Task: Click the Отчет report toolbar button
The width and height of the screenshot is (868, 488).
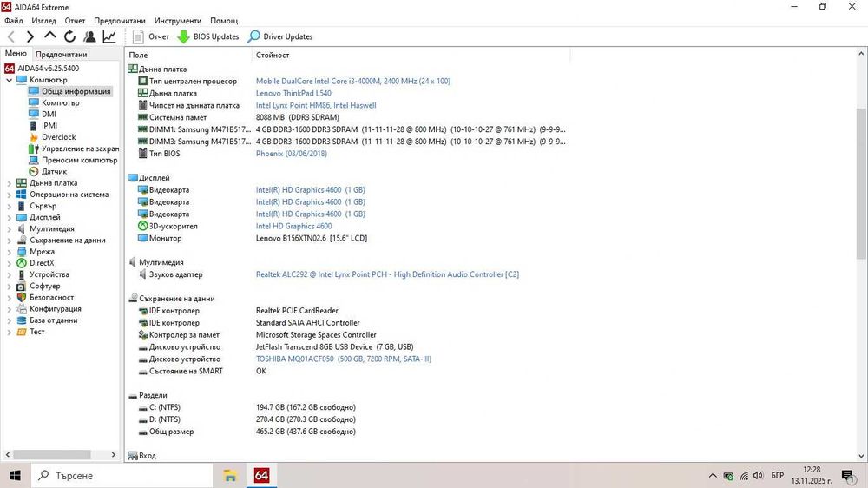Action: pyautogui.click(x=151, y=36)
